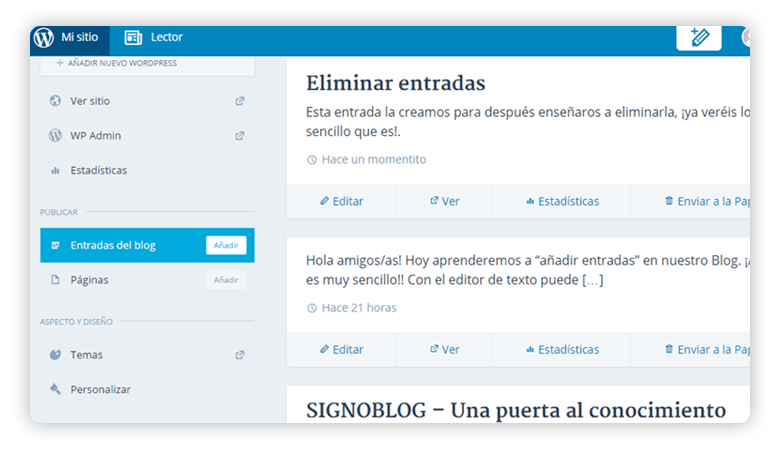Click the Temas theme icon
Viewport: 780px width, 450px height.
tap(55, 355)
